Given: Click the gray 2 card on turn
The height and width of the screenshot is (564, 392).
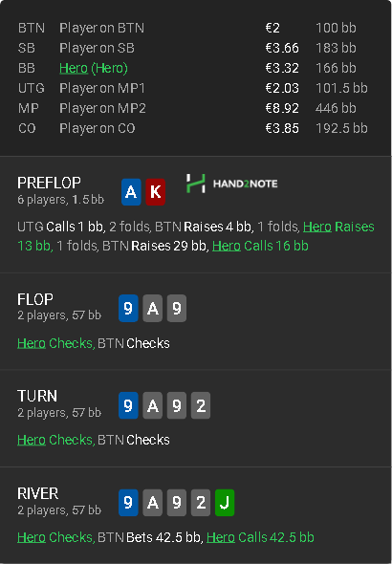Looking at the screenshot, I should click(201, 405).
